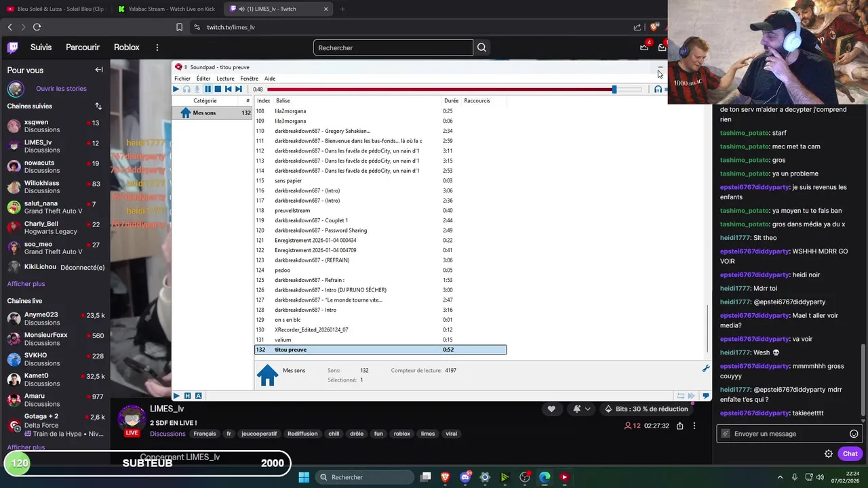Open the Soundpad wrench settings icon

(705, 369)
